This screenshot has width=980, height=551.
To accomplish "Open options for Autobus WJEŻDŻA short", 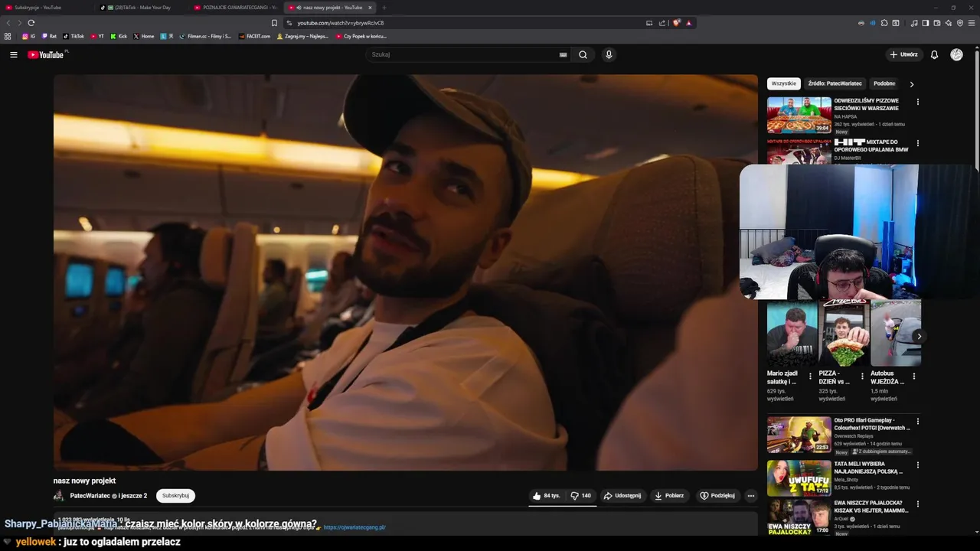I will [913, 377].
